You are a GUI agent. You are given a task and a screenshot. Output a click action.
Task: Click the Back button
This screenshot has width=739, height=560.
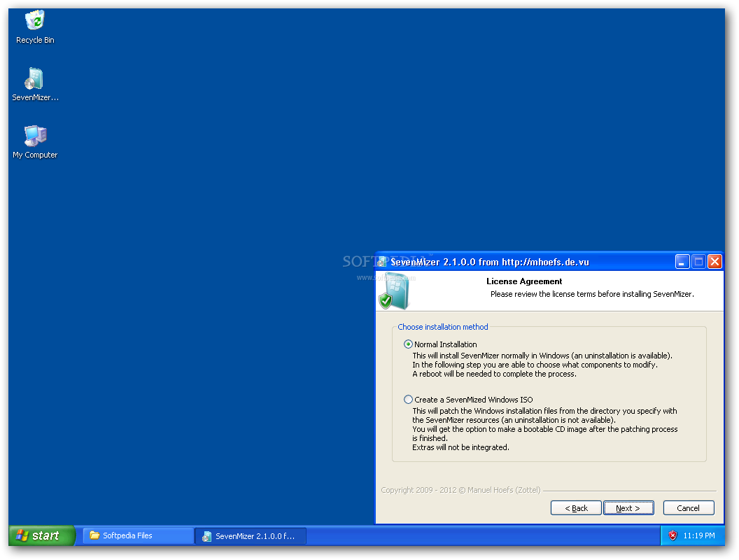click(576, 508)
